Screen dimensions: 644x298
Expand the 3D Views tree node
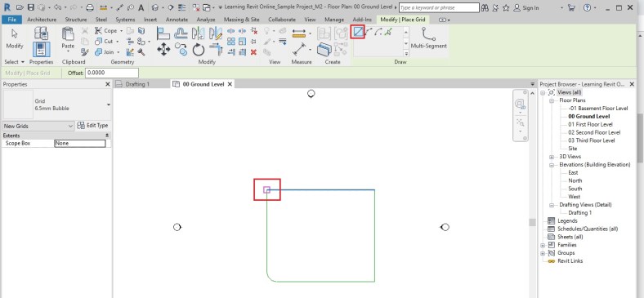coord(552,157)
